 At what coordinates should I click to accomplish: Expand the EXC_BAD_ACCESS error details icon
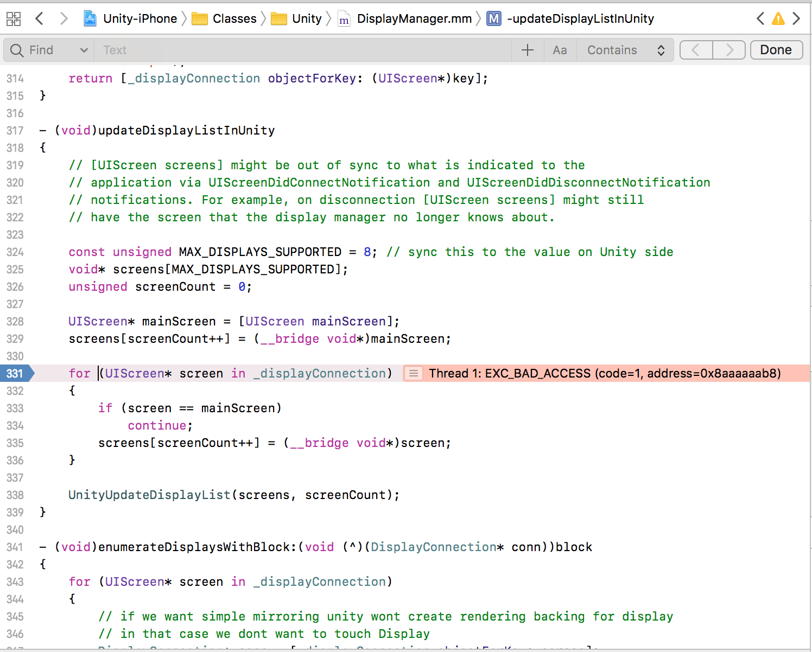[414, 373]
